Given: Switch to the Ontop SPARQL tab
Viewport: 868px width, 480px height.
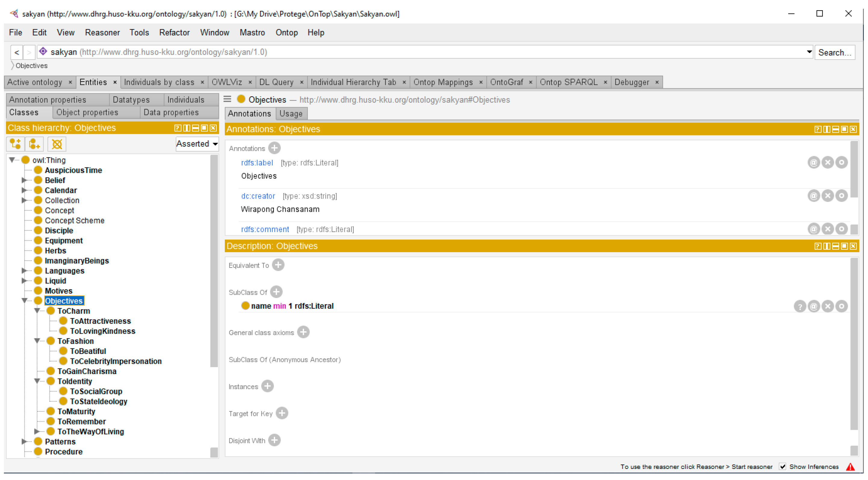Looking at the screenshot, I should pyautogui.click(x=569, y=82).
